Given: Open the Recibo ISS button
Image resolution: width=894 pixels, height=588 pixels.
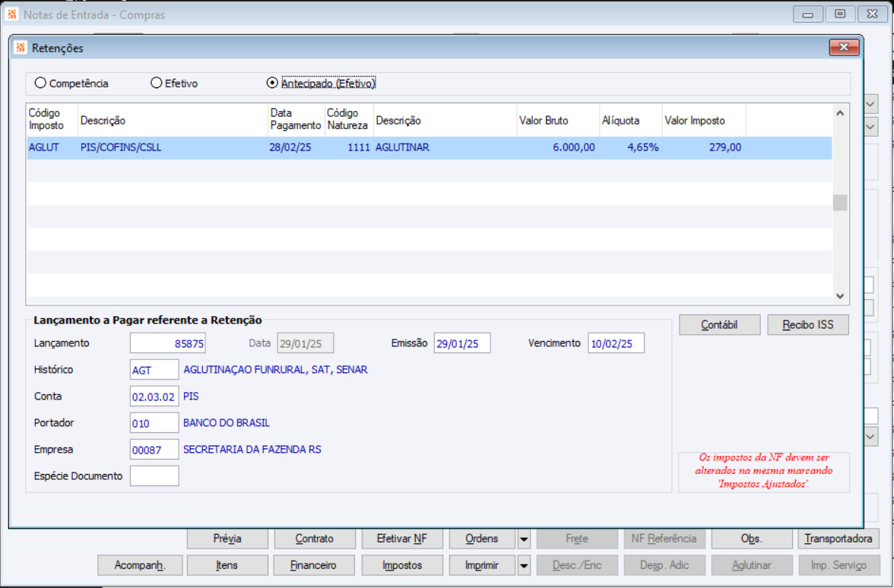Looking at the screenshot, I should point(808,325).
